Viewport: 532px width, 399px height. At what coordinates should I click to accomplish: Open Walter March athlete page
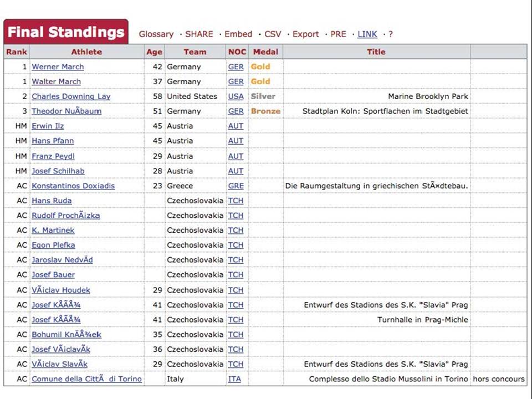[57, 82]
